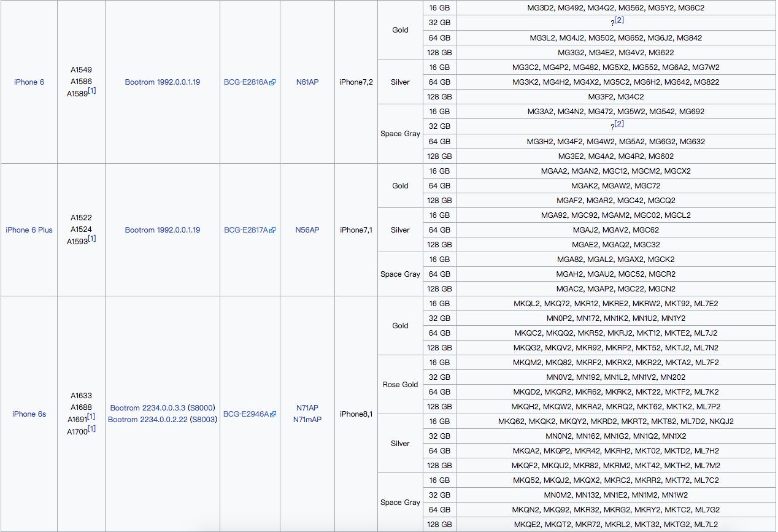Screen dimensions: 778x532
Task: Open the N61AP link
Action: 307,82
